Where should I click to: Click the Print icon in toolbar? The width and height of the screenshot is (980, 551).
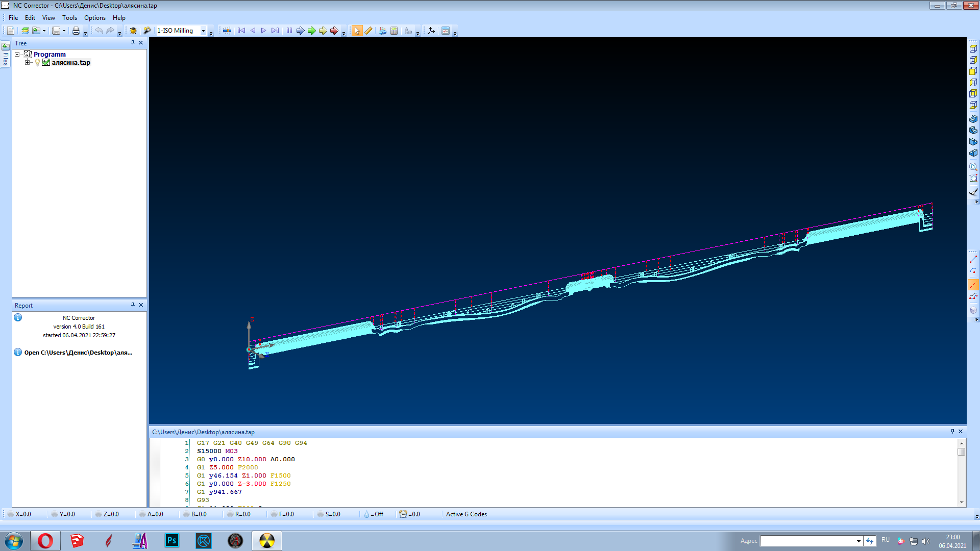(76, 31)
